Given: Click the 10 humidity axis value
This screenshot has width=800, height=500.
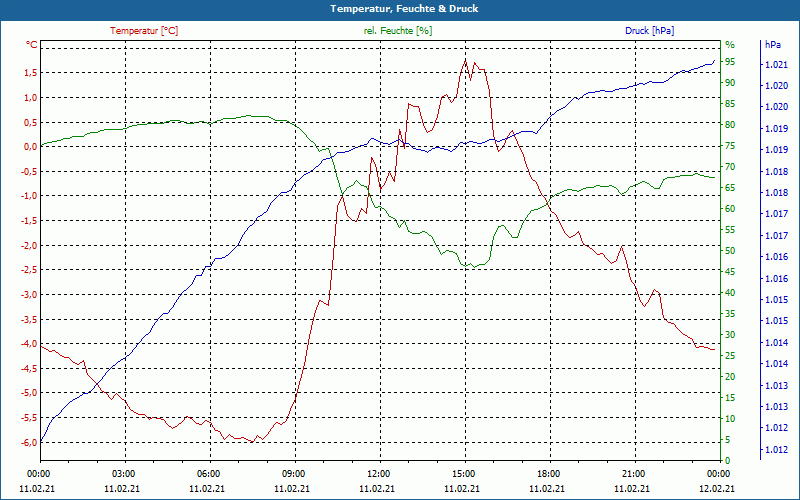Looking at the screenshot, I should click(730, 419).
